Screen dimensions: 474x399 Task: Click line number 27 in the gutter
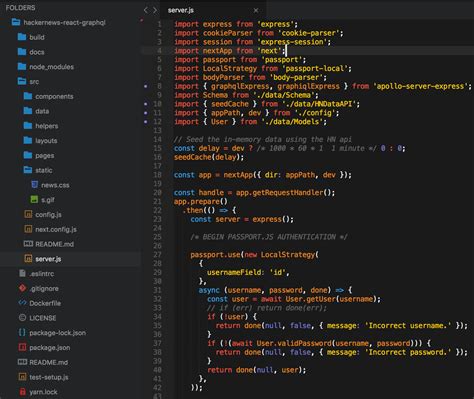[x=157, y=255]
